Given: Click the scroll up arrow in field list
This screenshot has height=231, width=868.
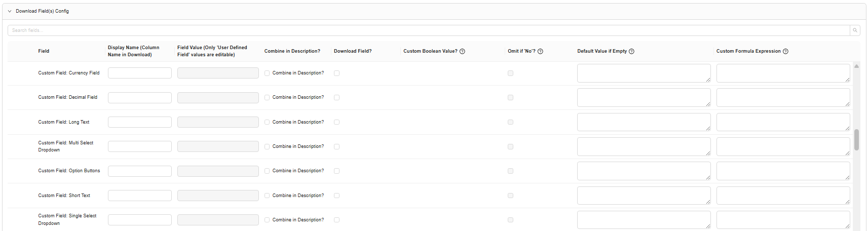Looking at the screenshot, I should (856, 66).
